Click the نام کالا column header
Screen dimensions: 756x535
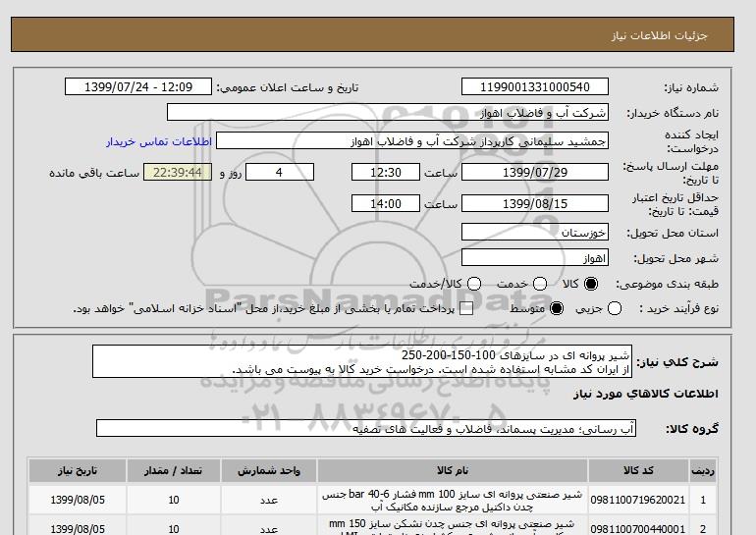[x=453, y=470]
